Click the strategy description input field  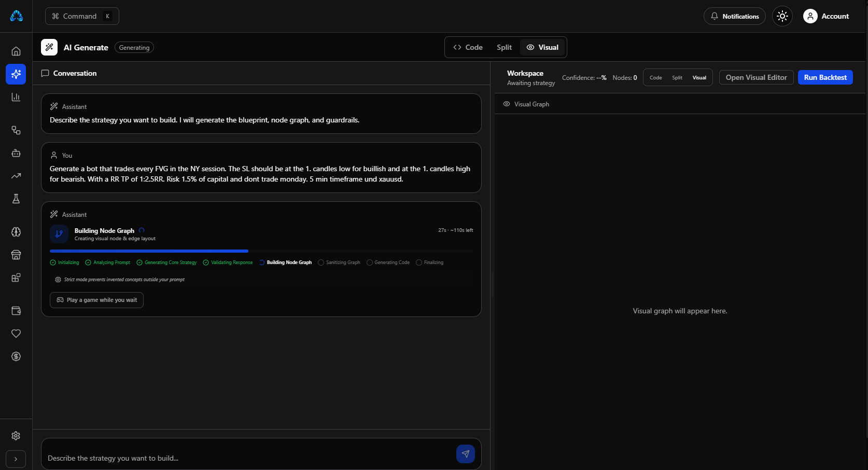249,458
